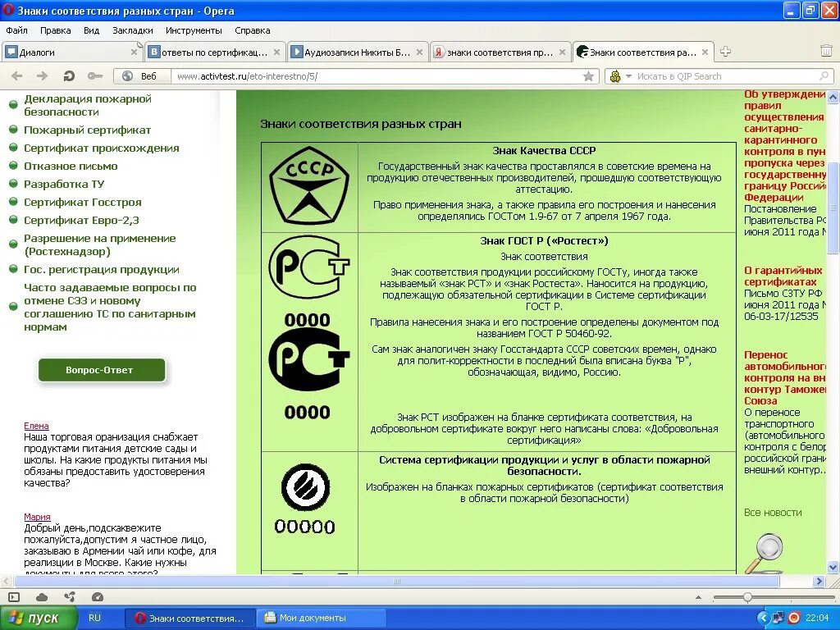The width and height of the screenshot is (840, 630).
Task: Open the Елена question link
Action: [x=36, y=426]
